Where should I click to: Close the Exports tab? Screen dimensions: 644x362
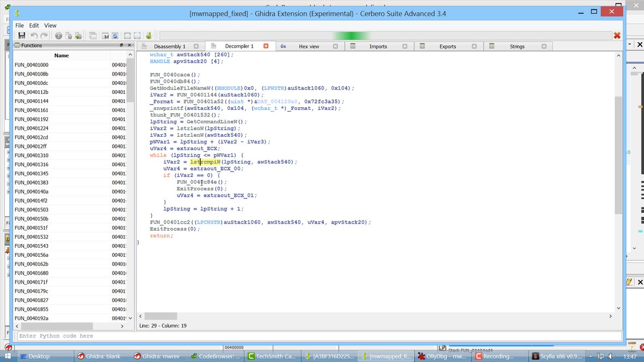point(475,46)
